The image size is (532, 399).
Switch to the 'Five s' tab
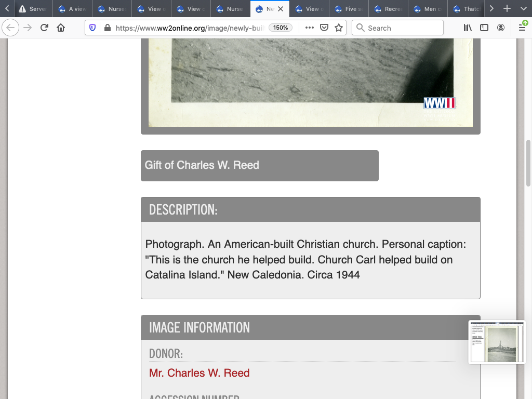point(349,9)
